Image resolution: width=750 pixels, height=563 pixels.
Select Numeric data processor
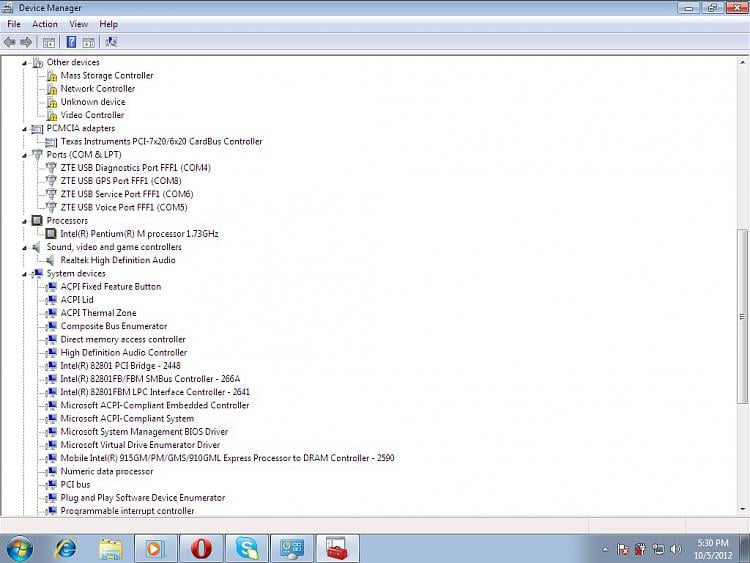[107, 472]
